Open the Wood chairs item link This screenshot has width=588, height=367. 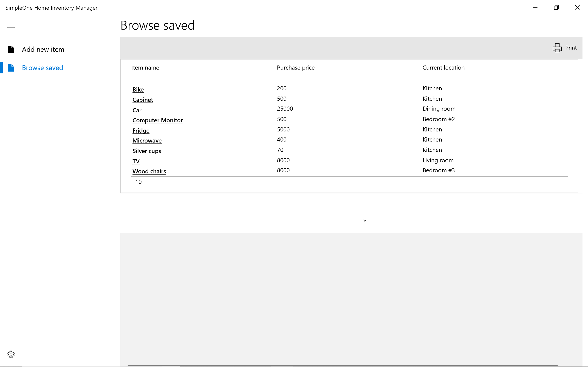click(x=149, y=171)
